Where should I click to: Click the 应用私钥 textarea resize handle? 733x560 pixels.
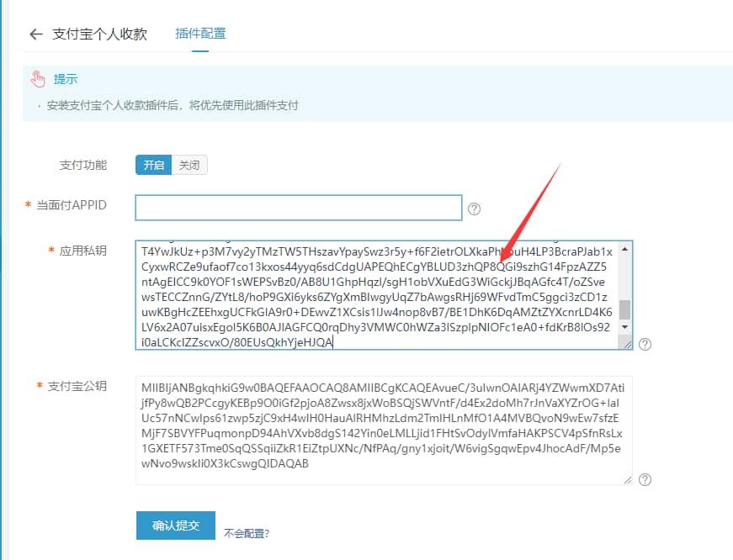(627, 344)
